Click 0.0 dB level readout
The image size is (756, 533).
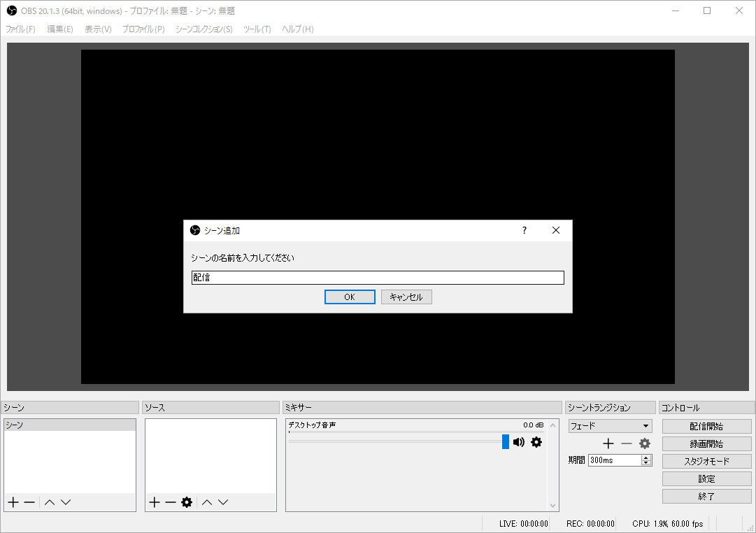click(533, 425)
